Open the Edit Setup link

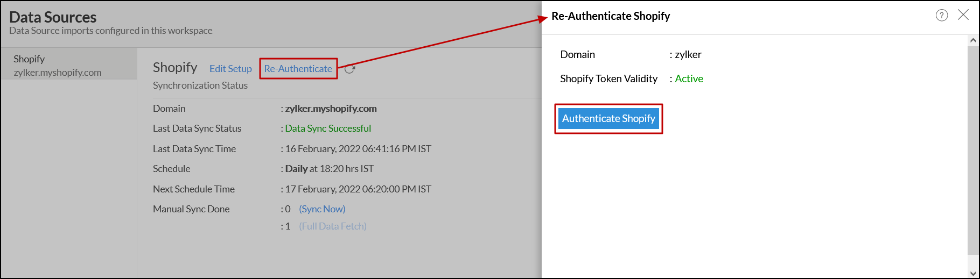click(230, 69)
